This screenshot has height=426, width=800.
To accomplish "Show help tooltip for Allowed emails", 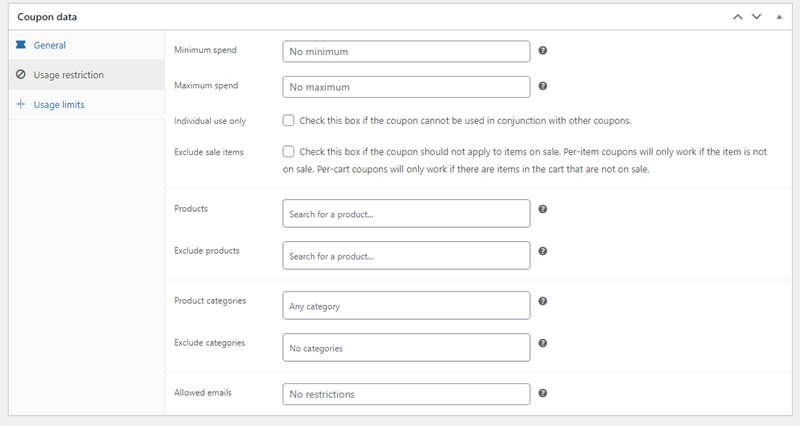I will (543, 393).
